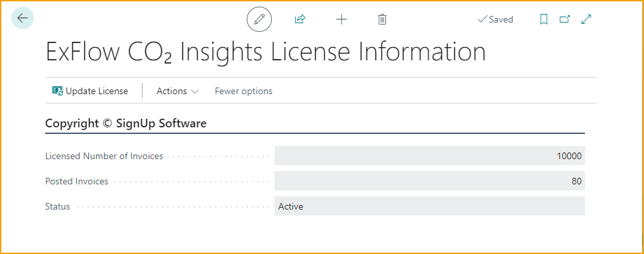The width and height of the screenshot is (644, 254).
Task: Open page in new window icon
Action: click(564, 19)
